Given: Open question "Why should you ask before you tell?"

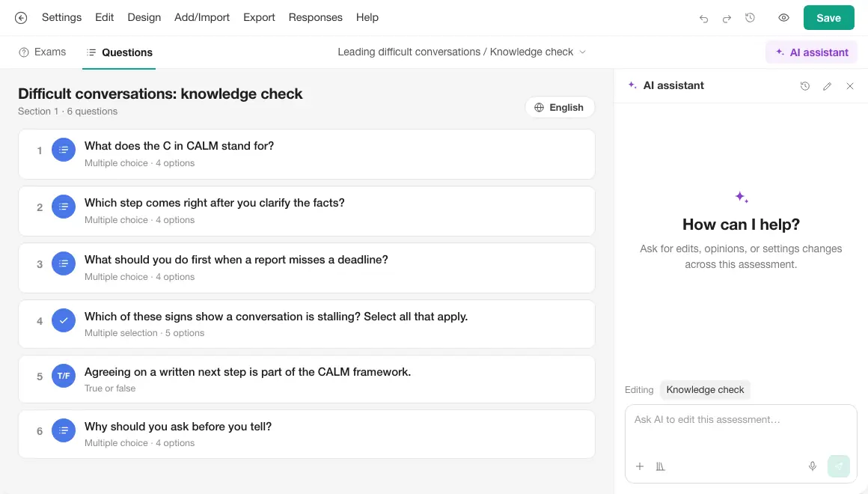Looking at the screenshot, I should (x=307, y=434).
